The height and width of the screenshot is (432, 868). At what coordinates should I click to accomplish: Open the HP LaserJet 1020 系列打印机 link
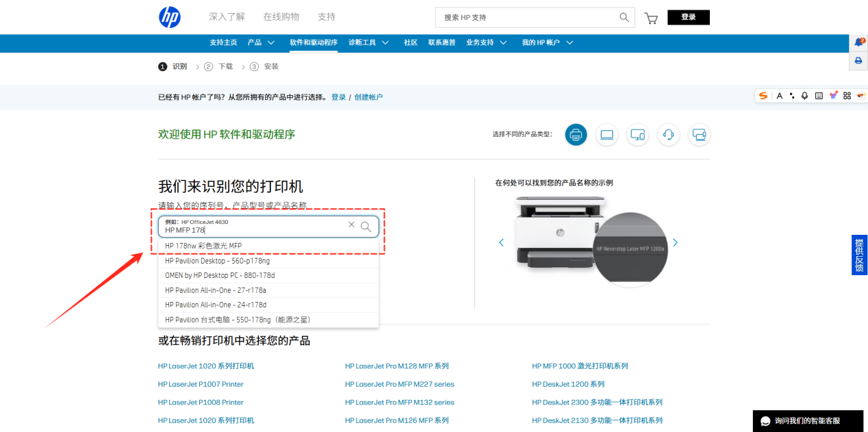click(x=205, y=366)
